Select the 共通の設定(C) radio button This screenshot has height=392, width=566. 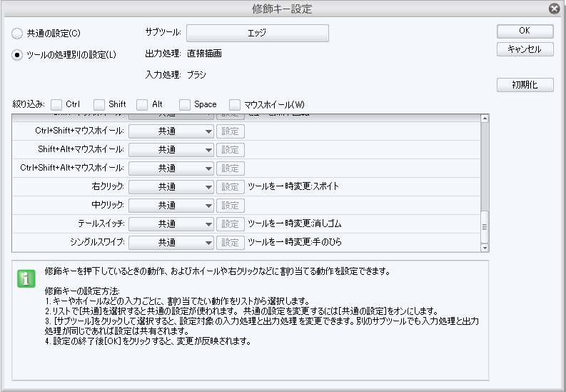(18, 34)
